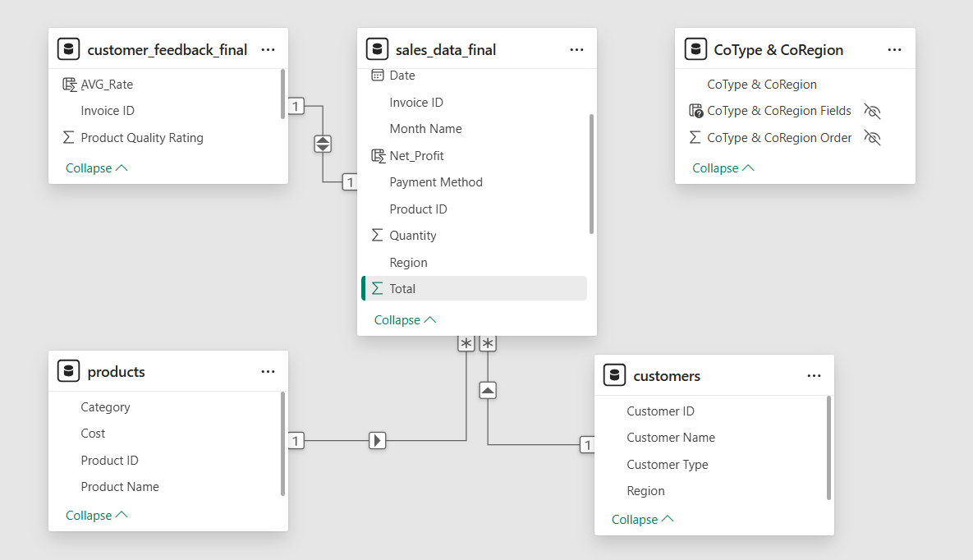Click the customers field list scrollbar
The height and width of the screenshot is (560, 973).
(829, 448)
